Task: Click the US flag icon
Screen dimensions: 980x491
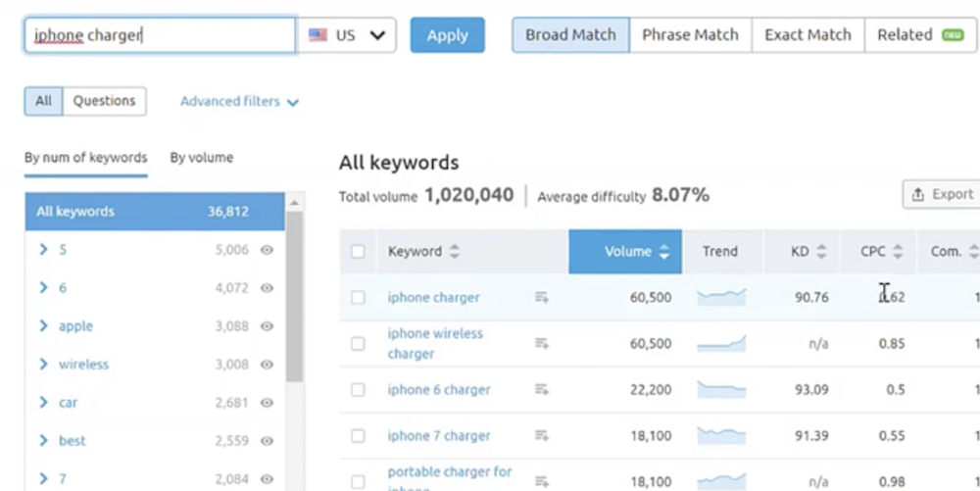Action: [x=318, y=35]
